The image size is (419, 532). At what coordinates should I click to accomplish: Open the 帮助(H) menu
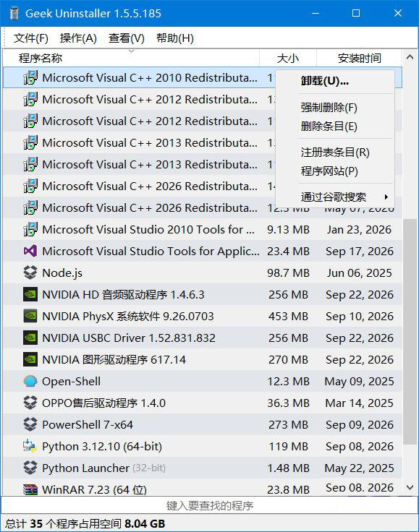coord(175,38)
